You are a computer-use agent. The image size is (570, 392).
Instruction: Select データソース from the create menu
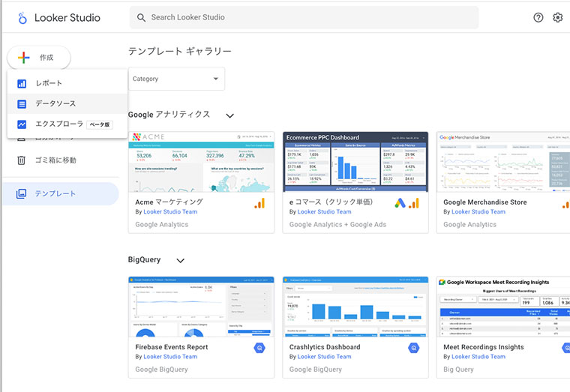(x=67, y=104)
